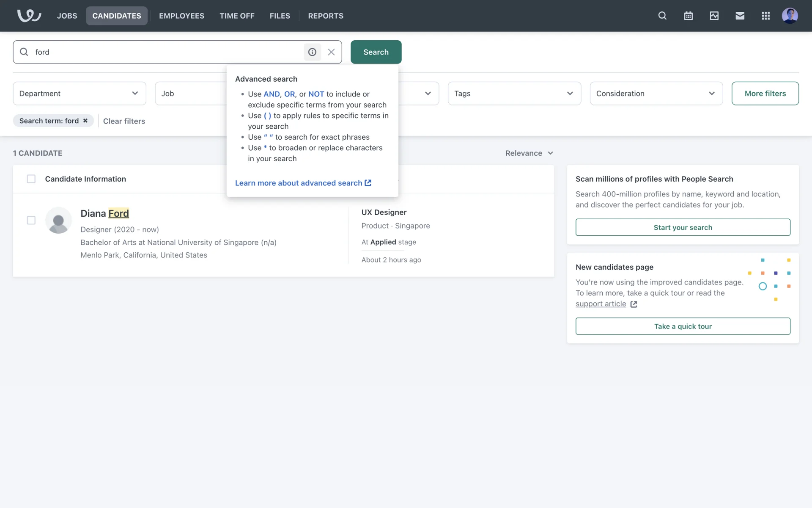Remove the 'Search term: ford' chip
The image size is (812, 508).
point(85,121)
